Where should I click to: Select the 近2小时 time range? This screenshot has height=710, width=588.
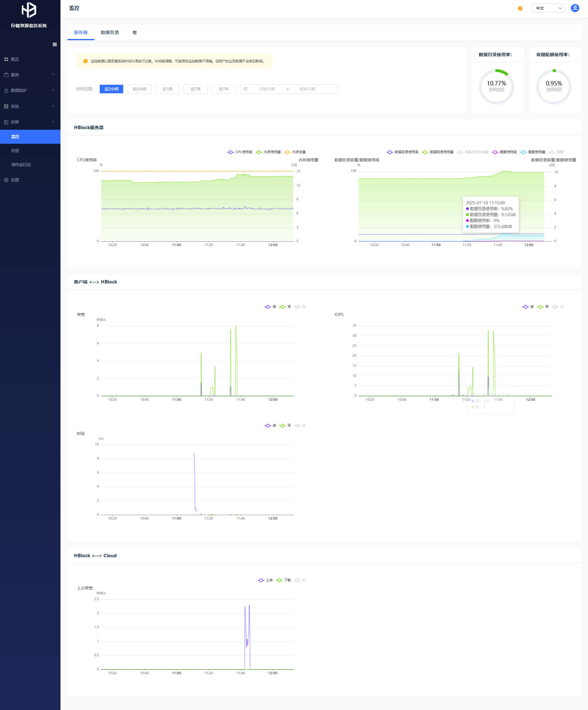(111, 89)
